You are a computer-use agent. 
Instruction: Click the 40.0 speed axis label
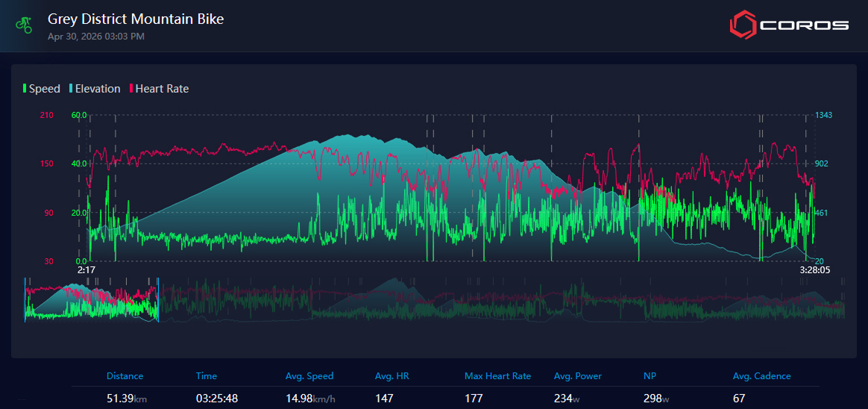point(79,163)
